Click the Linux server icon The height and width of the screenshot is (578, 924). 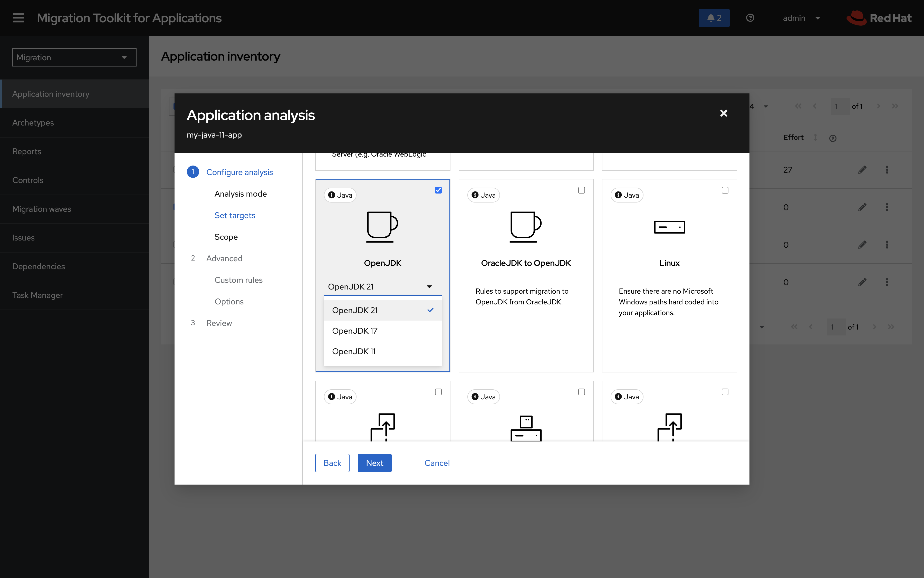point(669,227)
